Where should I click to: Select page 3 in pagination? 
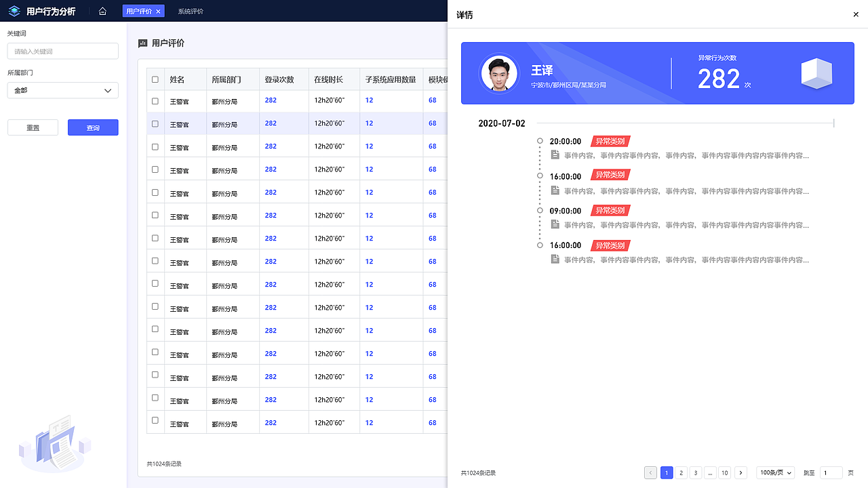(x=696, y=472)
